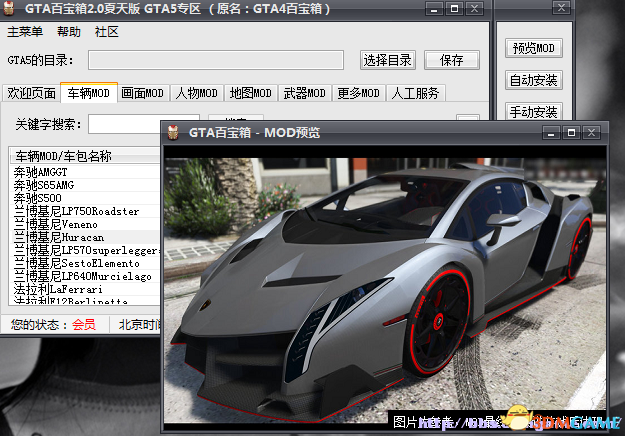Image resolution: width=625 pixels, height=436 pixels.
Task: Click the Iron Man app icon in main title bar
Action: (x=8, y=8)
